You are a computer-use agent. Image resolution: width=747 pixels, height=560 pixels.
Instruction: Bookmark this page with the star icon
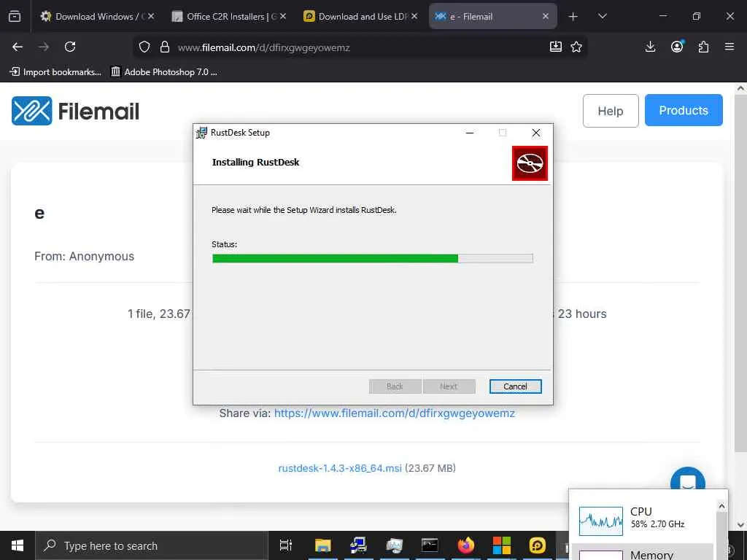[576, 47]
